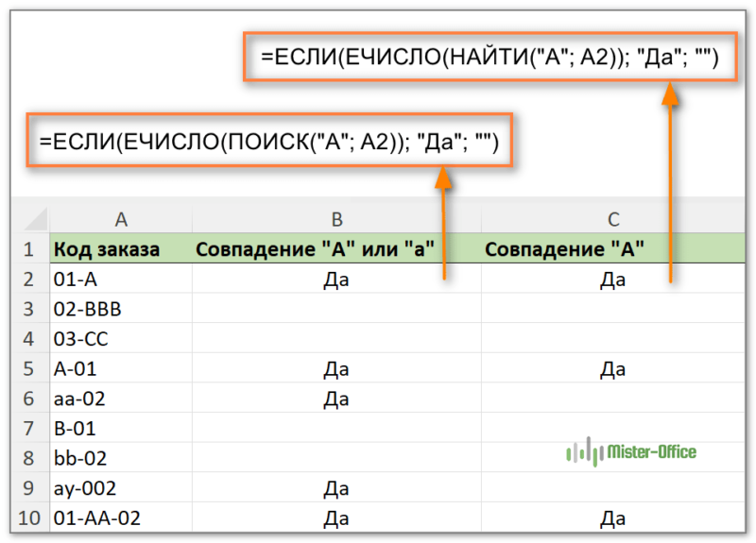Image resolution: width=756 pixels, height=543 pixels.
Task: Click the "Да" cell in column B, row 6
Action: click(336, 399)
